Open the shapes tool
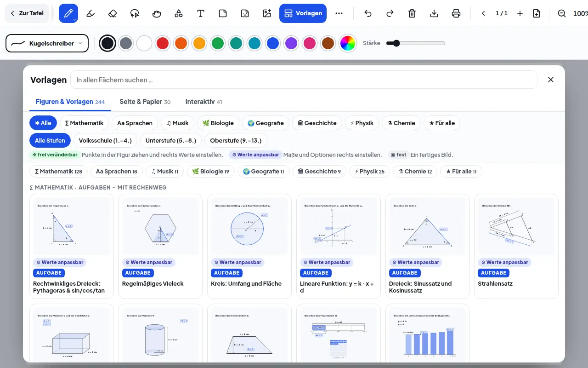Viewport: 588px width, 368px height. click(179, 13)
